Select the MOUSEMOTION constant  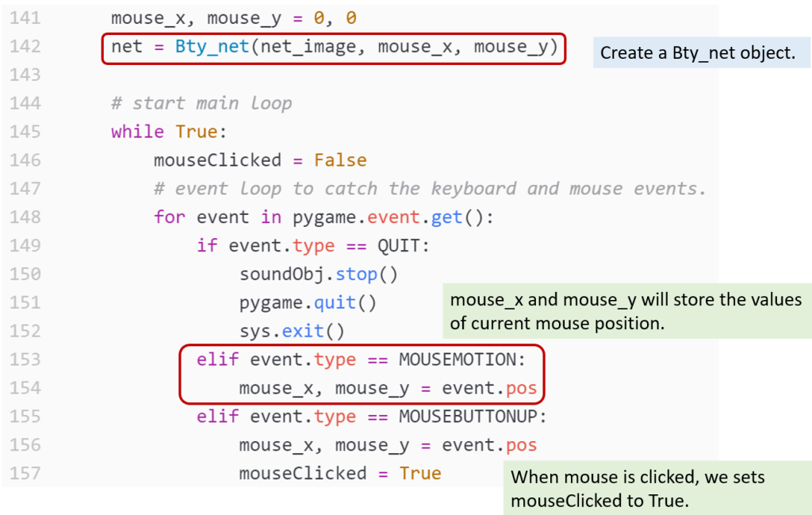pyautogui.click(x=462, y=359)
